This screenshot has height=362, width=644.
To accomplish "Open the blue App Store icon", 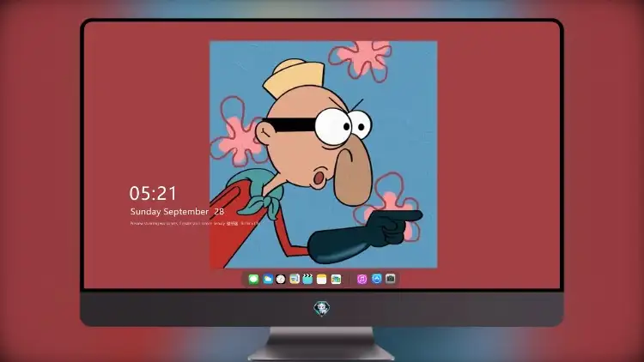I will pos(376,279).
